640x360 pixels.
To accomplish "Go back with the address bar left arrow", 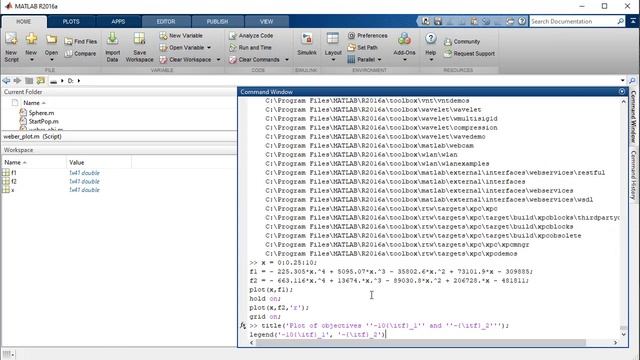I will click(x=6, y=81).
